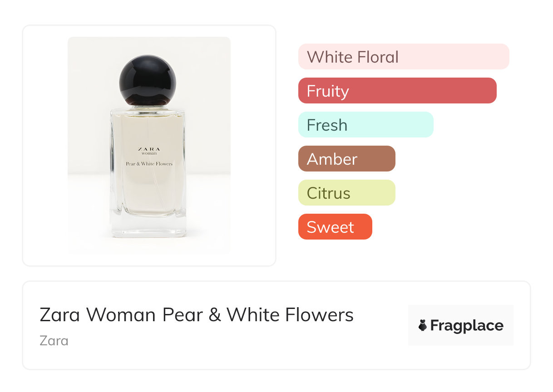Open the Fragplace wordmark link
553x392 pixels.
[467, 326]
